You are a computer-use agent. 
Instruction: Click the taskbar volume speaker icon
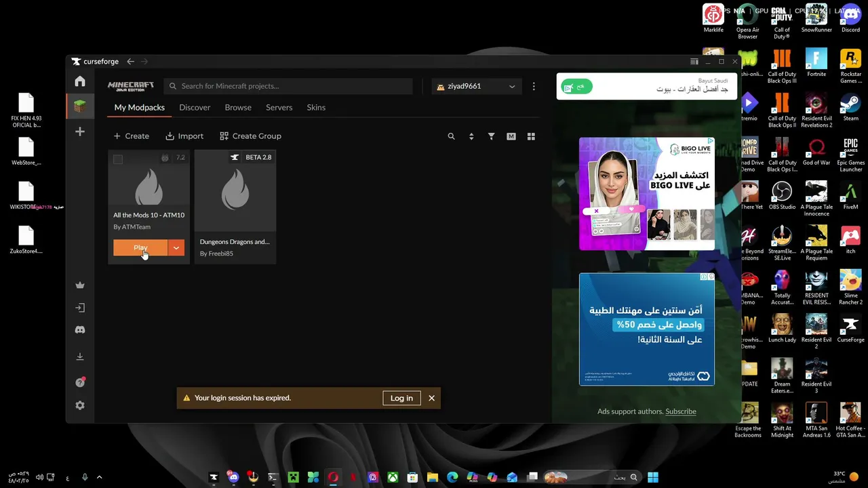pyautogui.click(x=40, y=477)
